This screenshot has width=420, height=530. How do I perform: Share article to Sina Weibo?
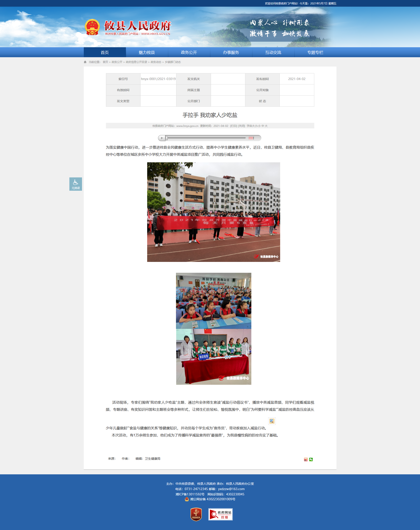tap(306, 459)
